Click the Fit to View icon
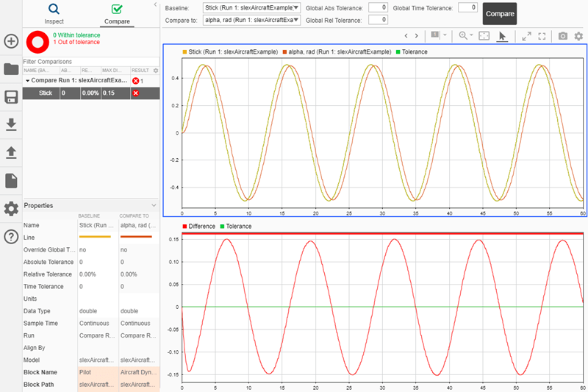This screenshot has height=392, width=588. pos(484,35)
